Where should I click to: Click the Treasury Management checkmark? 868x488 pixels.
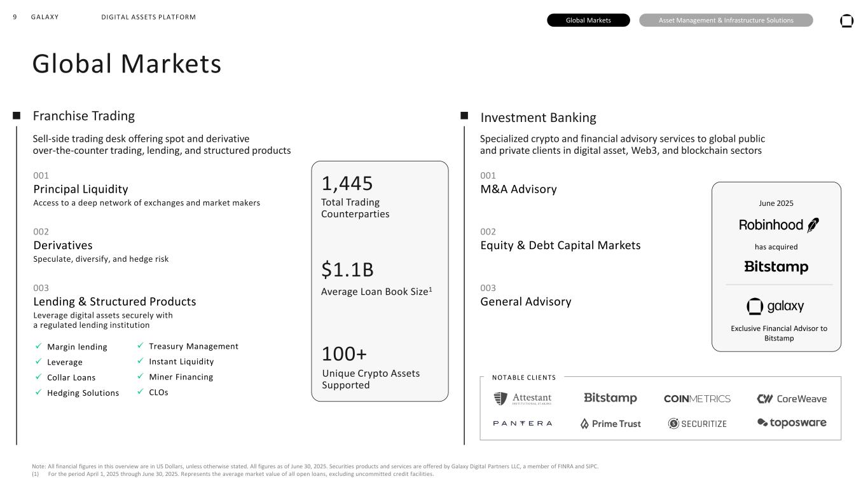pyautogui.click(x=141, y=346)
